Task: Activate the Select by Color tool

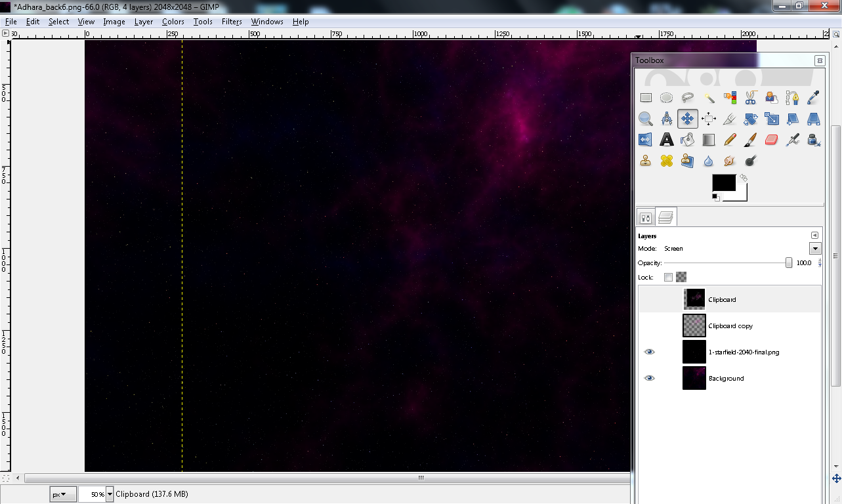Action: click(x=730, y=98)
